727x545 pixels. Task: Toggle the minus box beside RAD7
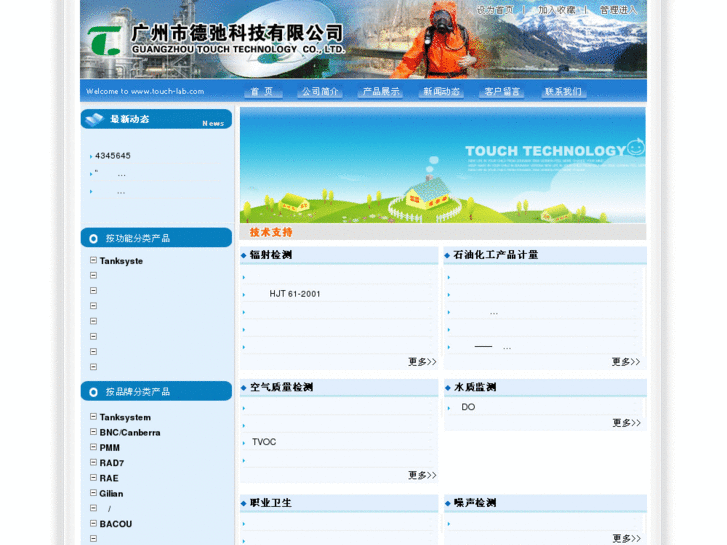pyautogui.click(x=93, y=463)
